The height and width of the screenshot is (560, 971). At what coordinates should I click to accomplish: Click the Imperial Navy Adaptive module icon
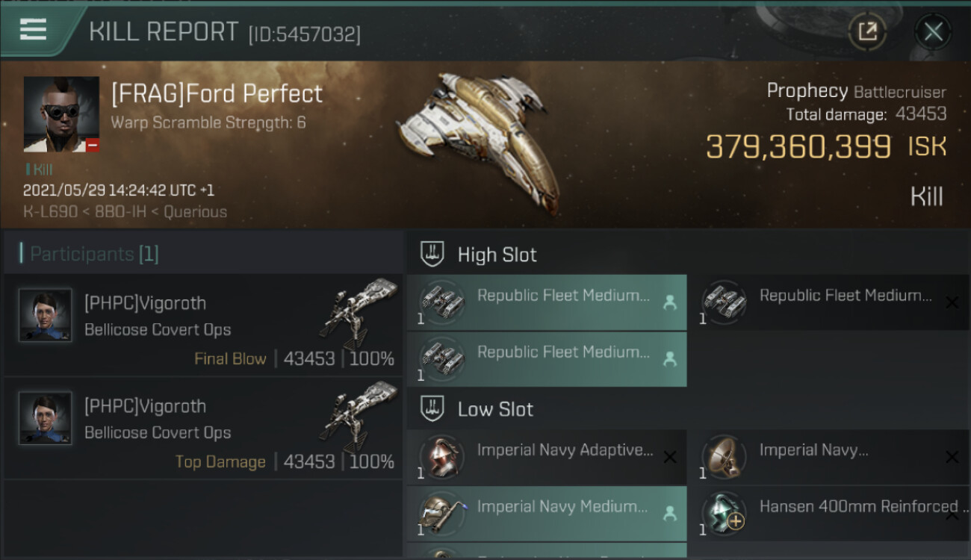point(442,456)
